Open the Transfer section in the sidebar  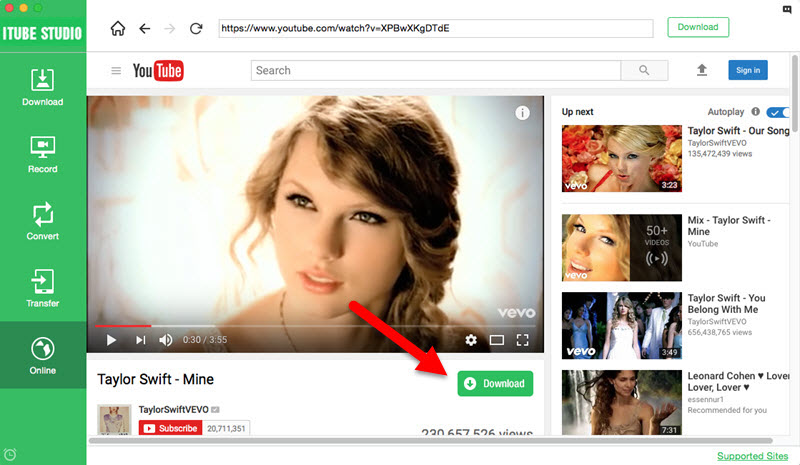42,288
